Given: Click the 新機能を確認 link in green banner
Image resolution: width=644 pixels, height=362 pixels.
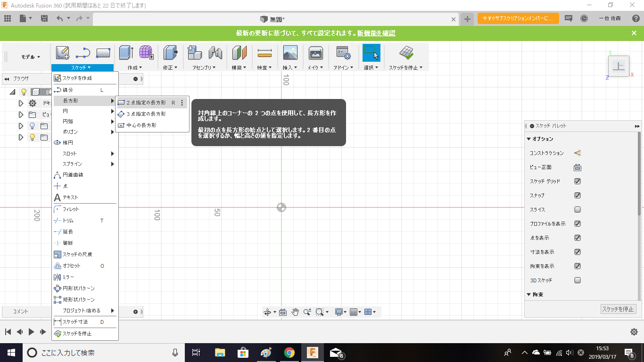Looking at the screenshot, I should click(x=376, y=33).
